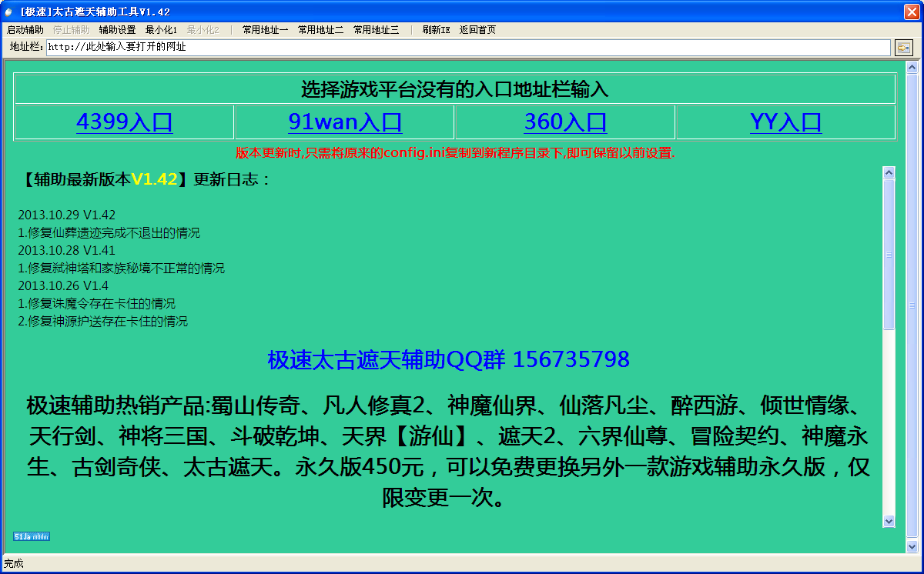Click the inner log scrollbar down arrow
This screenshot has height=574, width=924.
[889, 521]
